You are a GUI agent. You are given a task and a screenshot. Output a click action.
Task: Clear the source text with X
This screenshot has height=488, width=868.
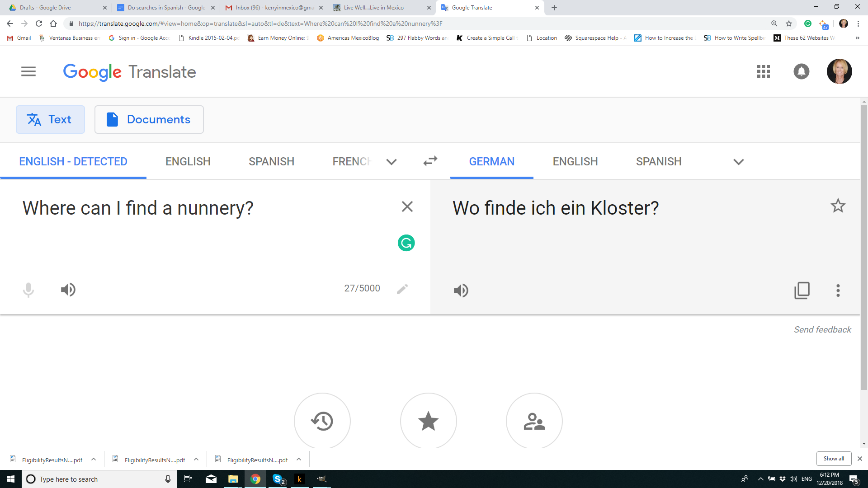(407, 206)
